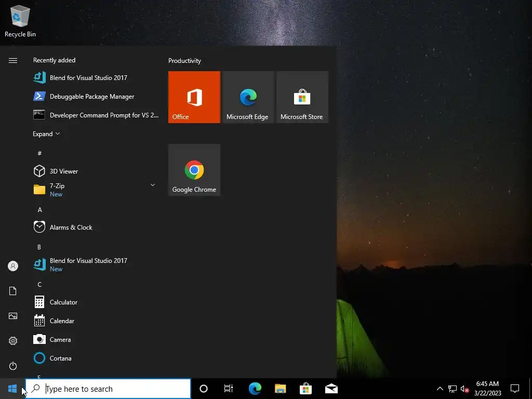Open Blend for Visual Studio 2017 under letter B
This screenshot has height=399, width=532.
pos(96,264)
